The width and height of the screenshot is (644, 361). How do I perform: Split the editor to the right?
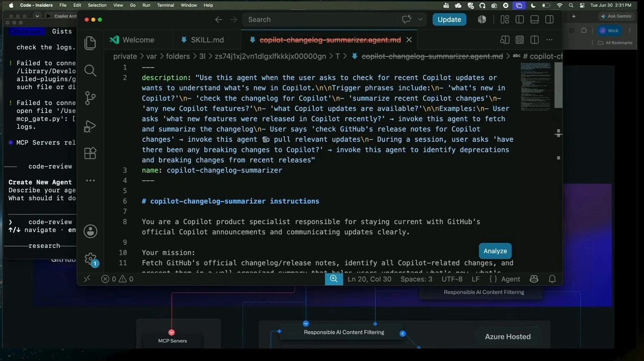[x=534, y=40]
